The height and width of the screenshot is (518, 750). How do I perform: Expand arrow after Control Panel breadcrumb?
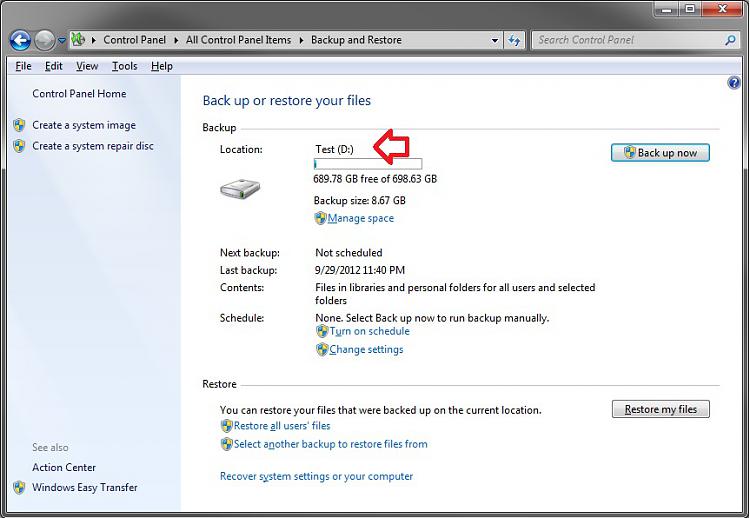pos(176,40)
